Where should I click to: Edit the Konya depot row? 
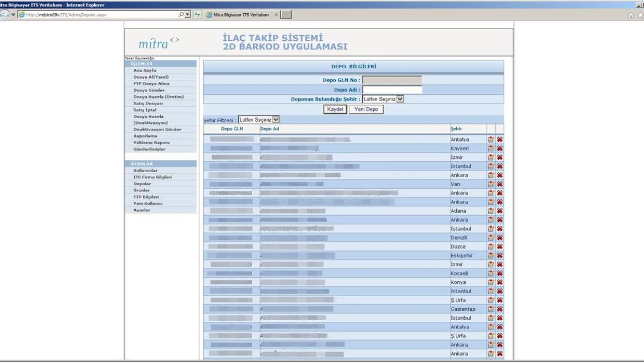pos(491,282)
